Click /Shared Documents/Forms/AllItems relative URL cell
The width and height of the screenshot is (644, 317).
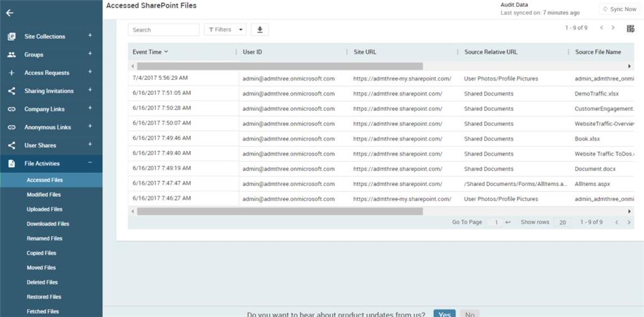(516, 184)
